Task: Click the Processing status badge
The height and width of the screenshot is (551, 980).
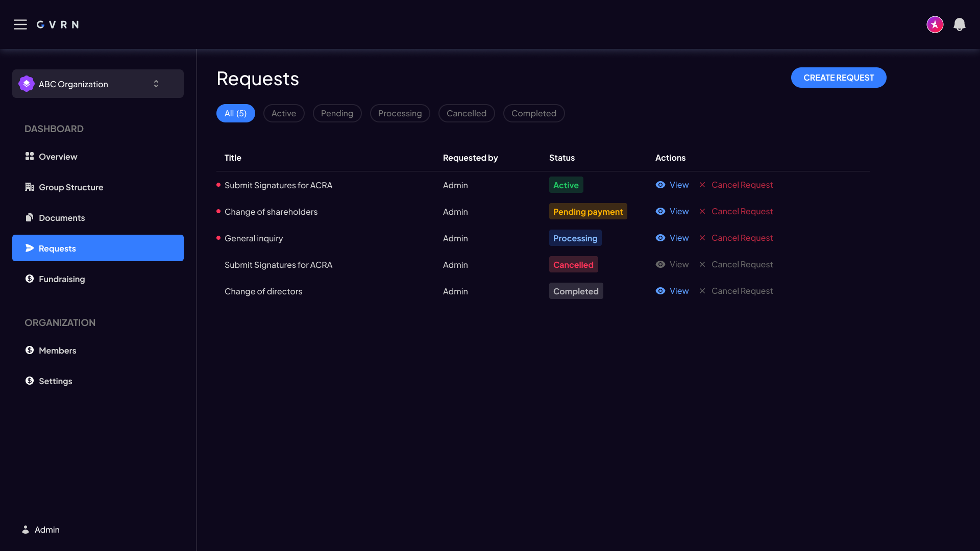Action: point(575,238)
